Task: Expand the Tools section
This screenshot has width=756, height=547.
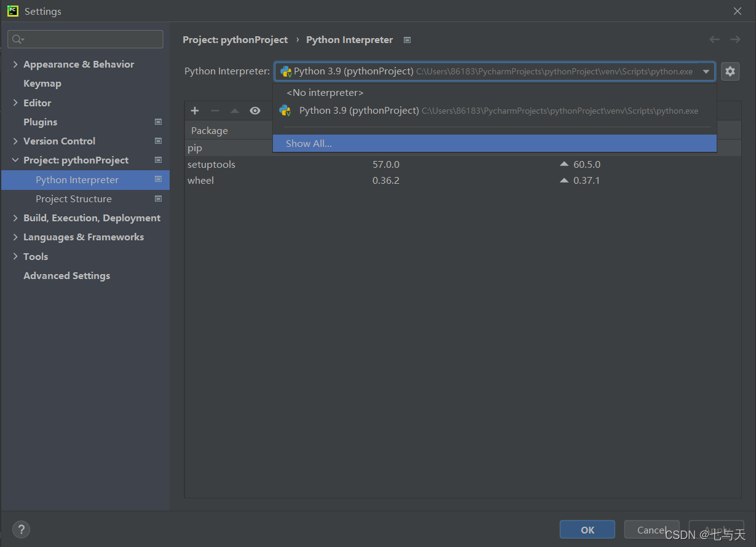Action: (15, 256)
